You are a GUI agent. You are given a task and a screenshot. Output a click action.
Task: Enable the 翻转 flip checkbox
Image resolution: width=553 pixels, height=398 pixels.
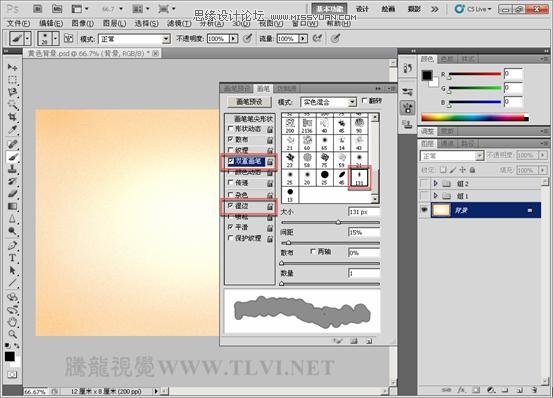(x=364, y=101)
